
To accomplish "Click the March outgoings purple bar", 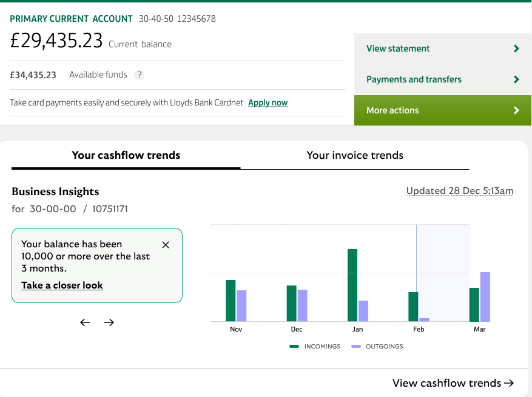I will [485, 297].
